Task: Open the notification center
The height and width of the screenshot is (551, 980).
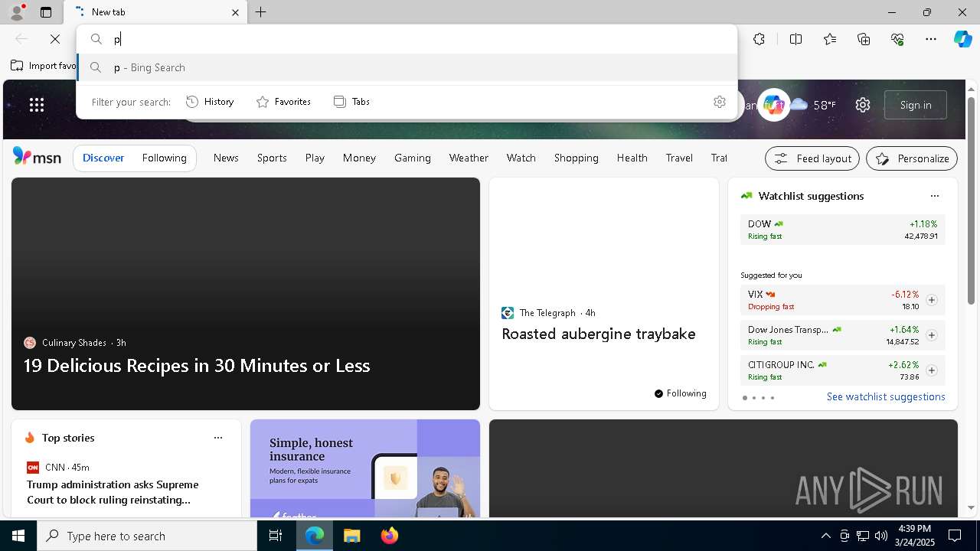Action: (x=955, y=536)
